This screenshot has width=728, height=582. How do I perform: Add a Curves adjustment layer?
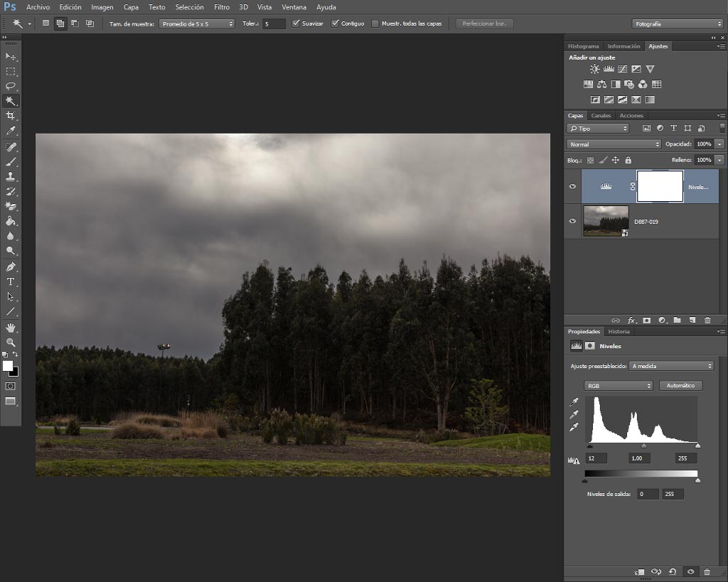[623, 69]
